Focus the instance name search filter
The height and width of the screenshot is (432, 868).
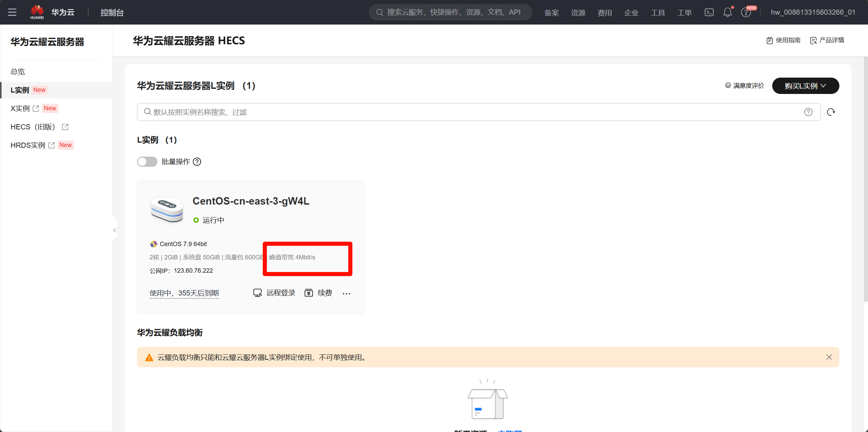478,112
